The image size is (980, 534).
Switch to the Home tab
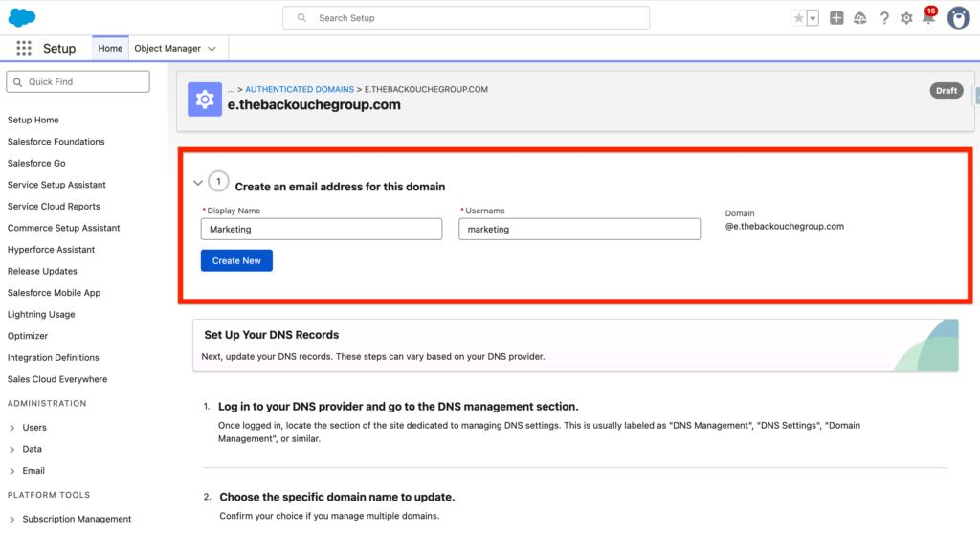point(110,49)
